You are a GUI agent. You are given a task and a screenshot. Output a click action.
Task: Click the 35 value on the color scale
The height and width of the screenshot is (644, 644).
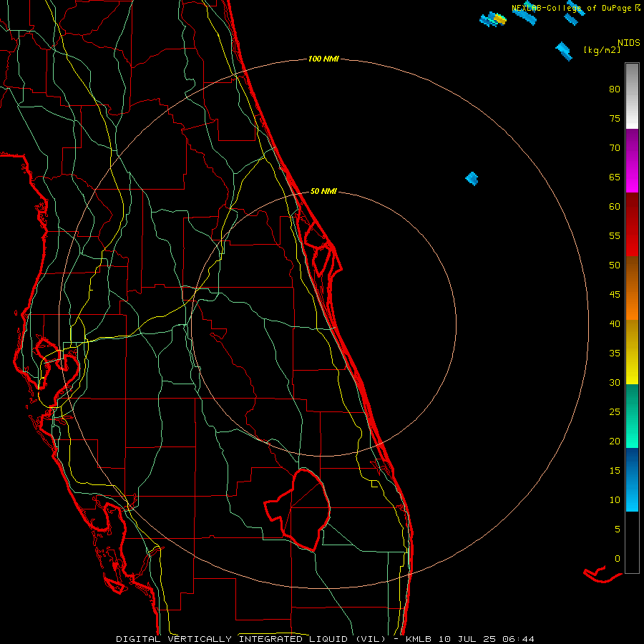[615, 353]
